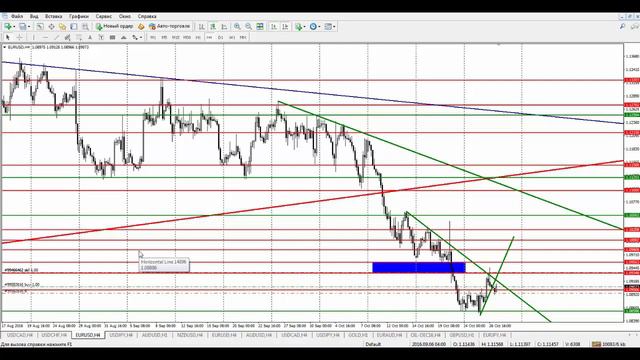
Task: Switch timeframe to M5
Action: 164,37
